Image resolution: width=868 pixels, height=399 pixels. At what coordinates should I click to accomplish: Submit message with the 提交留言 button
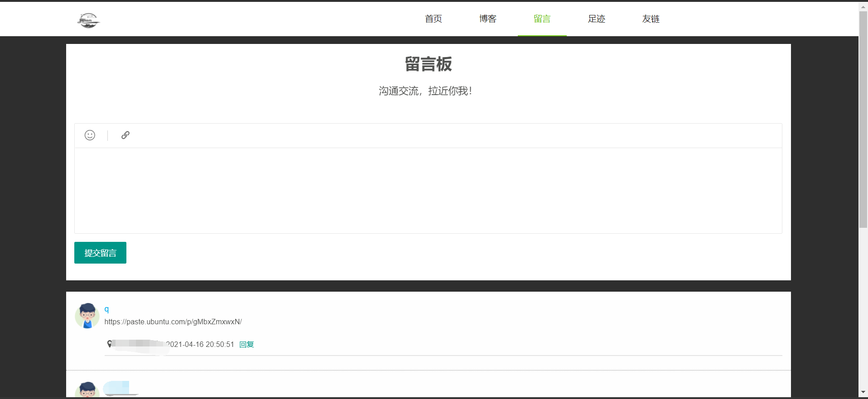coord(100,253)
